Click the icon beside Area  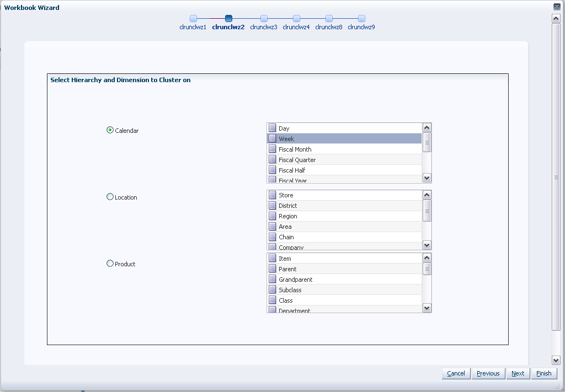(x=273, y=227)
